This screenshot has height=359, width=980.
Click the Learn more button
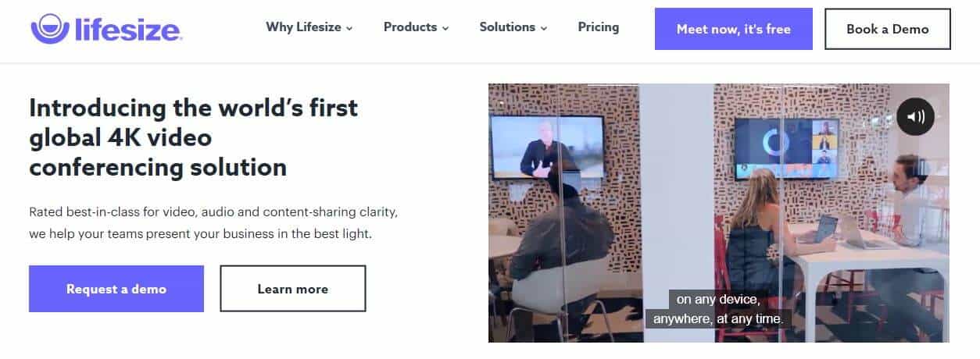click(293, 289)
